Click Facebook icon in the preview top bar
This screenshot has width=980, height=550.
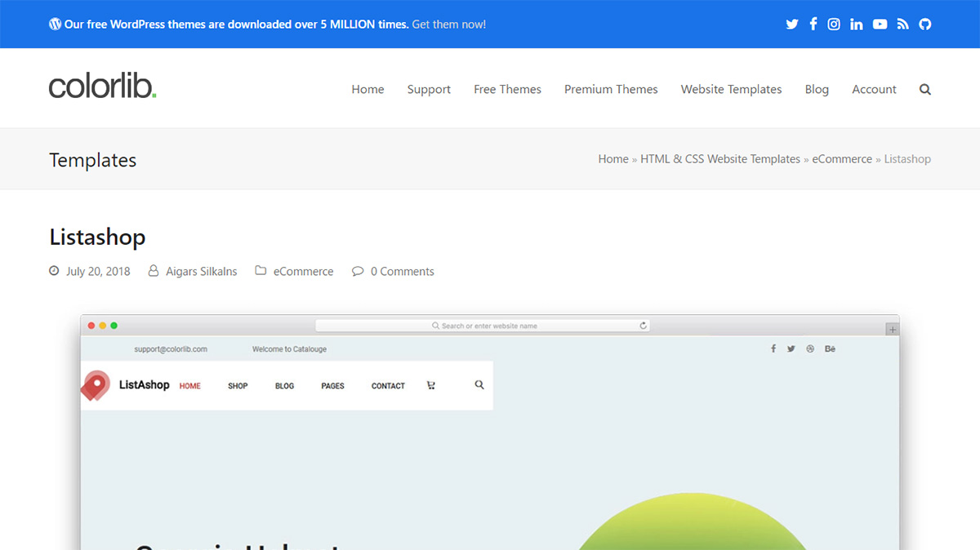(773, 348)
